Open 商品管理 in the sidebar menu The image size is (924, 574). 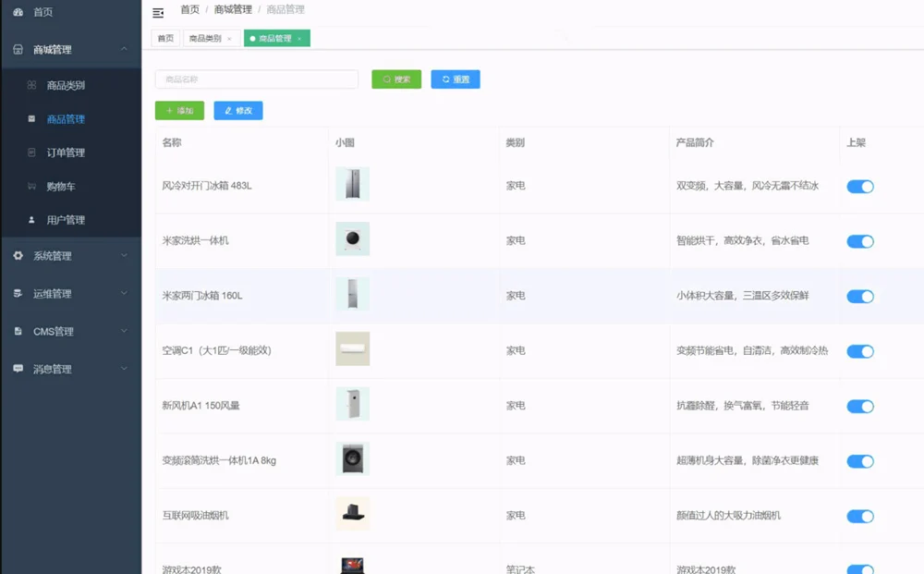pos(66,119)
